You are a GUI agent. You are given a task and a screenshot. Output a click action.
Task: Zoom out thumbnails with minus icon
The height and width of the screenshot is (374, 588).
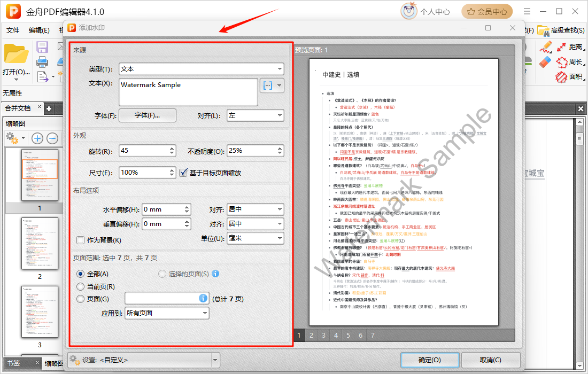[52, 138]
